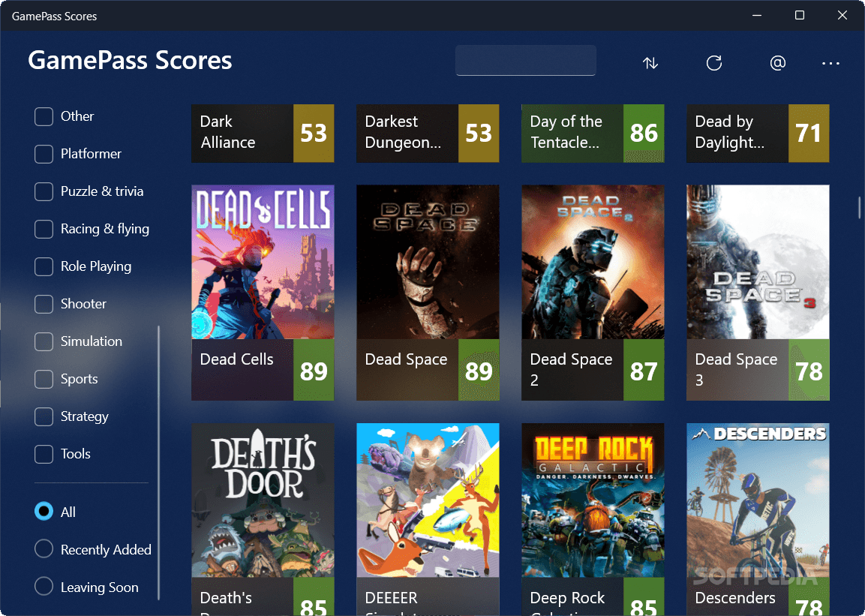The image size is (865, 616).
Task: Toggle the Strategy checkbox
Action: coord(44,416)
